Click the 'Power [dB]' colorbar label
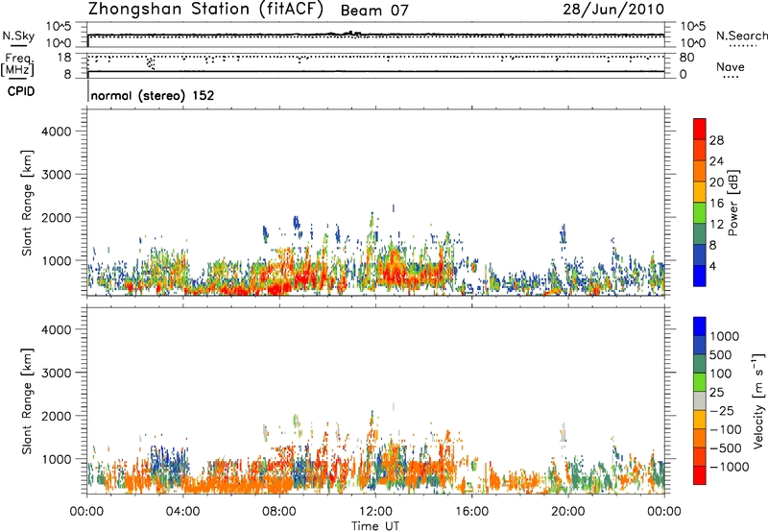This screenshot has height=532, width=768. click(733, 203)
